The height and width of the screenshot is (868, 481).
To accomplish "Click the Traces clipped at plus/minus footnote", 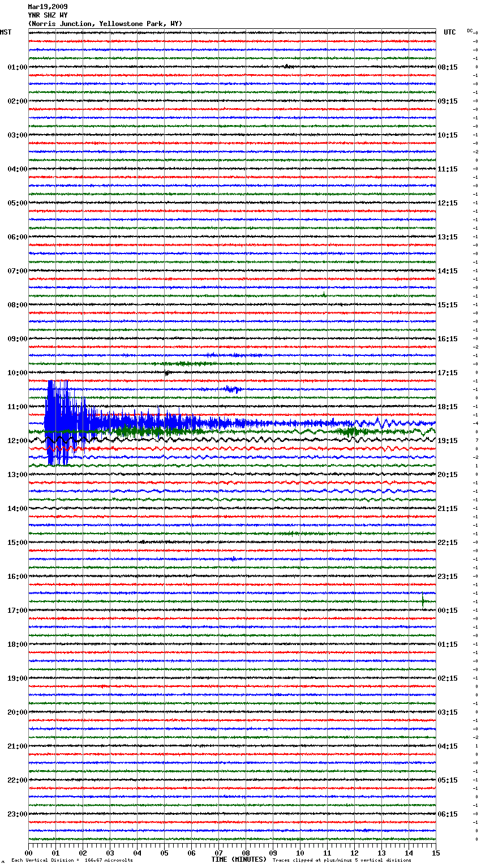I will tap(342, 861).
